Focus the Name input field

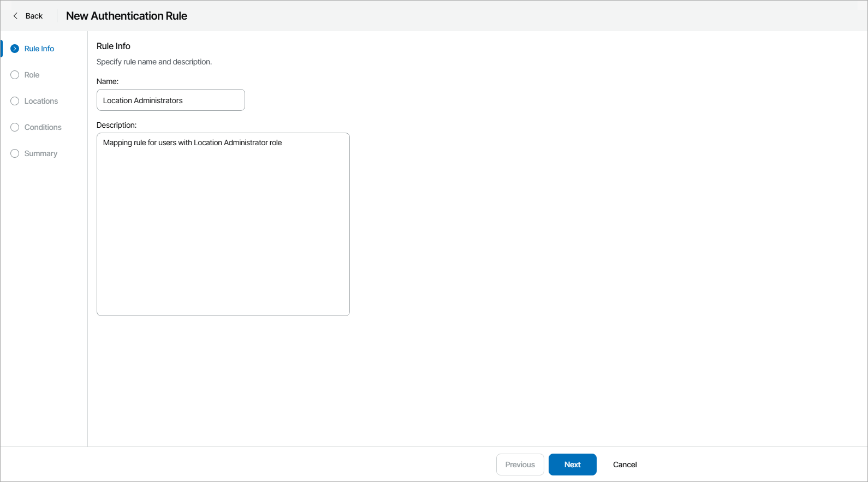tap(170, 100)
